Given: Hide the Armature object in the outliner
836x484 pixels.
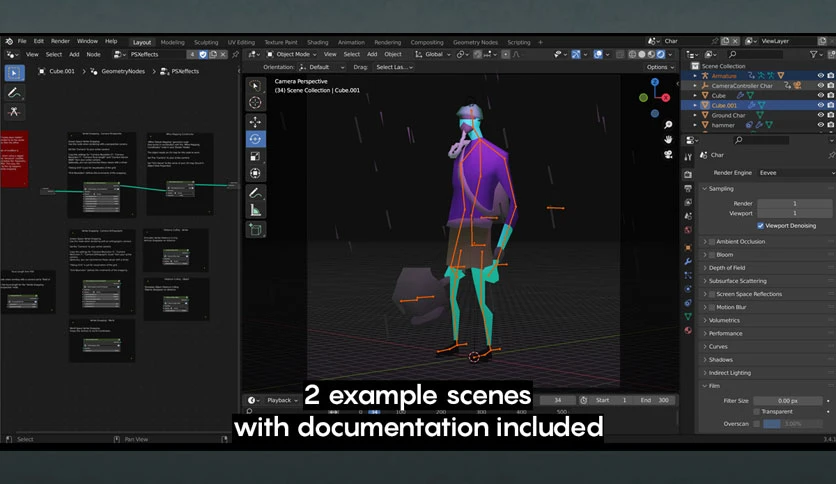Looking at the screenshot, I should click(821, 76).
